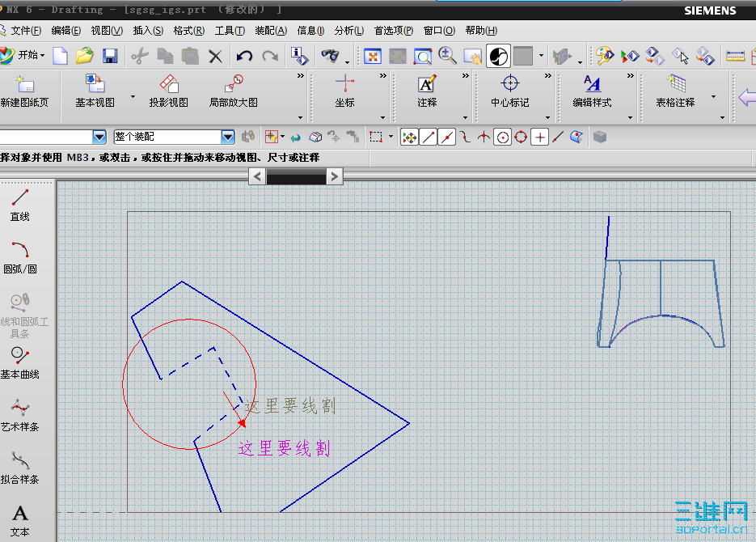Undo the last action
Screen dimensions: 756x542
point(244,56)
